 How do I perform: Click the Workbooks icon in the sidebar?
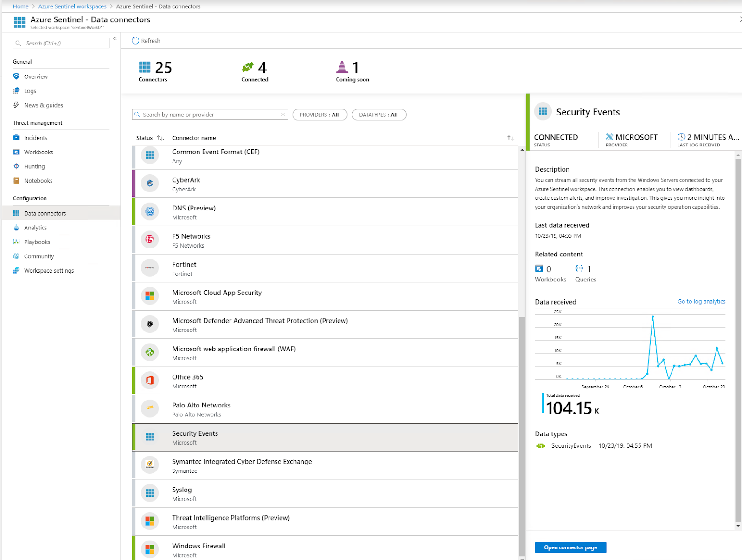point(16,152)
